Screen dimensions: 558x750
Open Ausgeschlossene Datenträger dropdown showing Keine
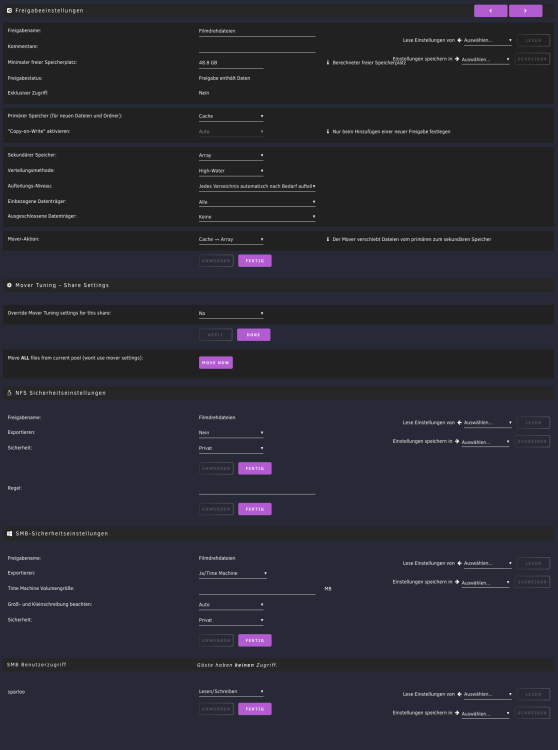(257, 217)
